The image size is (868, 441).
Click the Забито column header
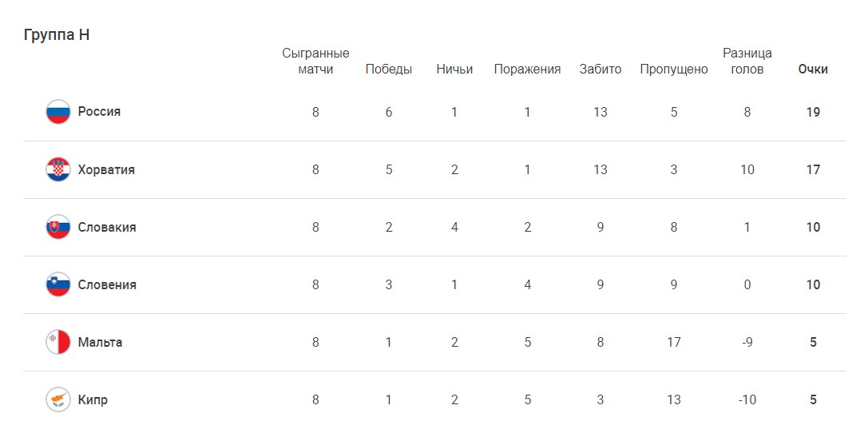600,70
